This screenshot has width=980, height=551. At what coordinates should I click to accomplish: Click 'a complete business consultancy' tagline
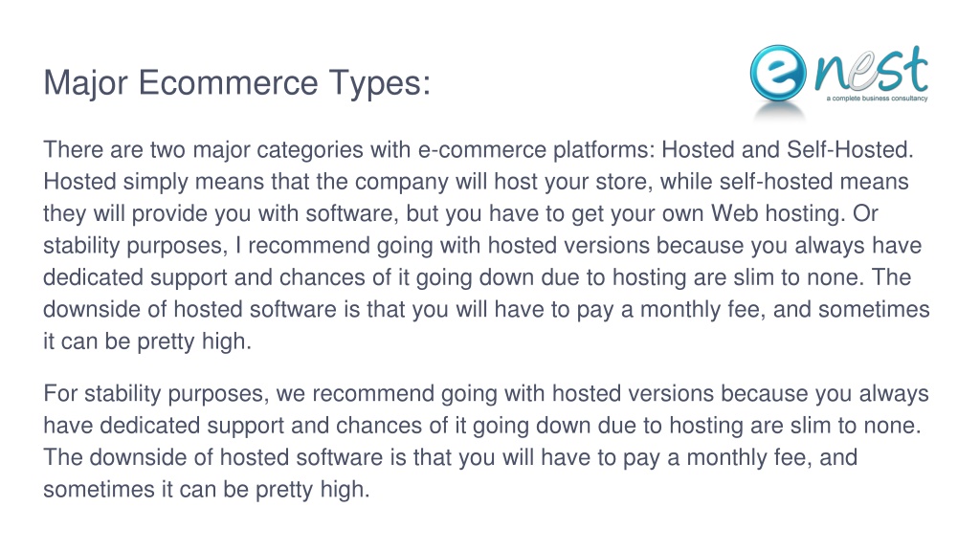(x=877, y=99)
